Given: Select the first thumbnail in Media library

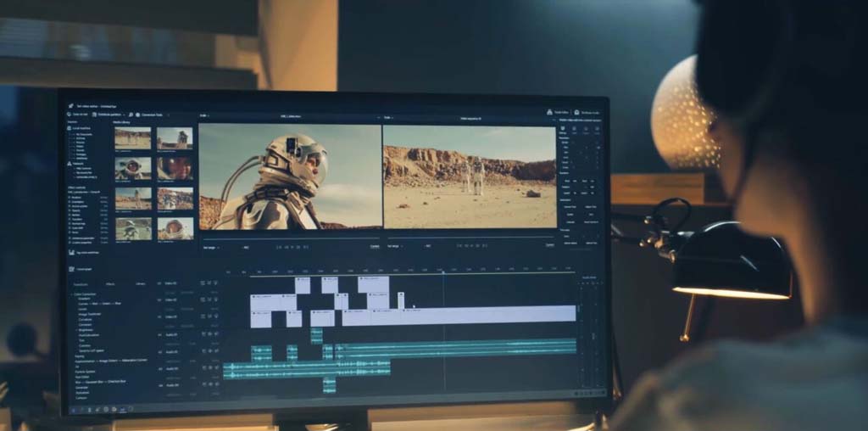Looking at the screenshot, I should click(x=133, y=138).
